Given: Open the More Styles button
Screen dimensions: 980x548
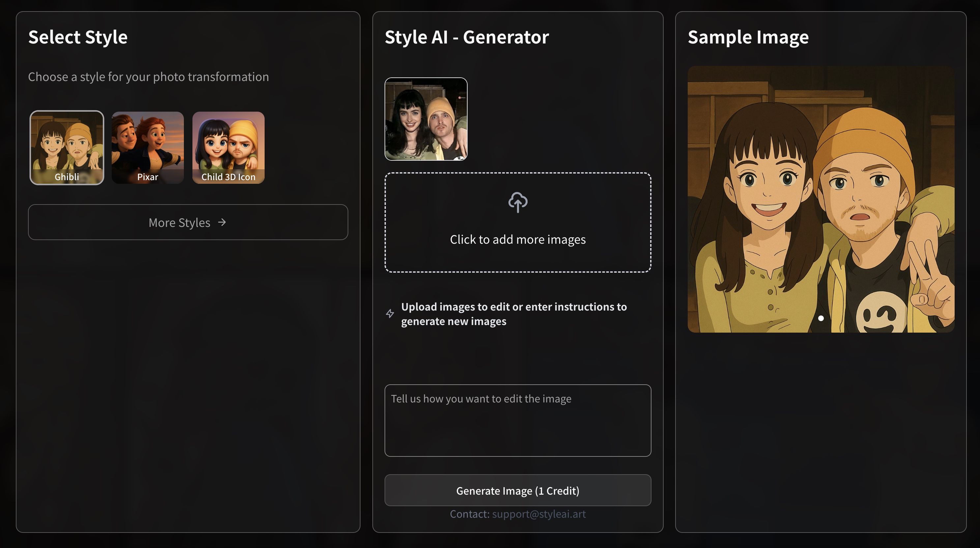Looking at the screenshot, I should click(x=188, y=222).
